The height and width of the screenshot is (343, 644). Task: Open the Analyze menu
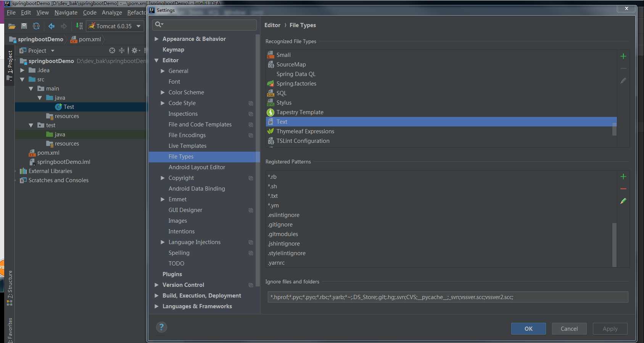112,13
